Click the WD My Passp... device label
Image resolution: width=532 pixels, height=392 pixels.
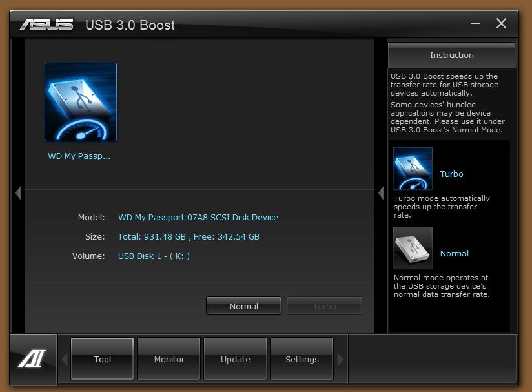tap(79, 156)
